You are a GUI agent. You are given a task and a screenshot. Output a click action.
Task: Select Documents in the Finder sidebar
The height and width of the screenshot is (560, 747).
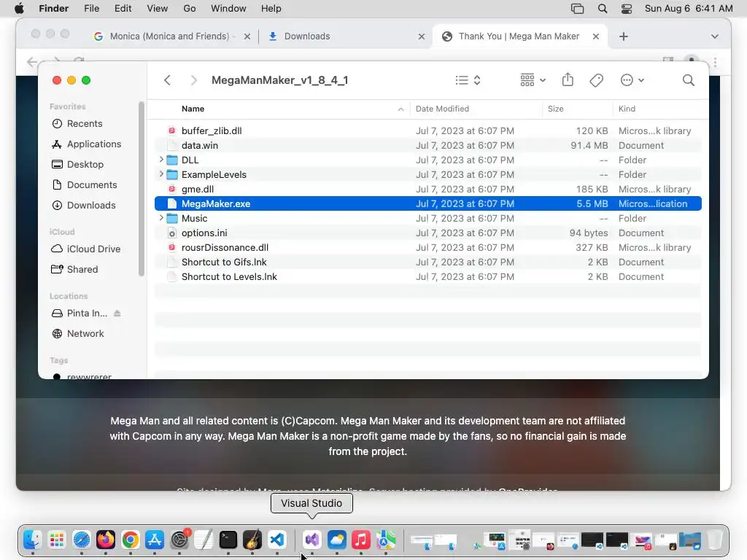[91, 184]
